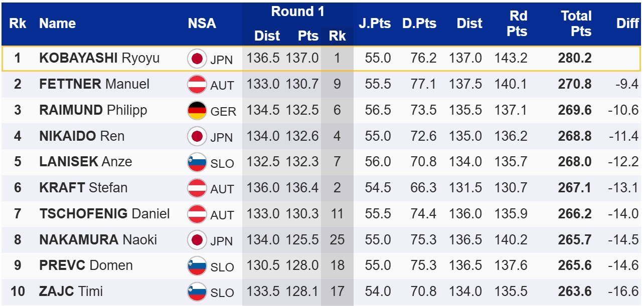Open KRAFT Stefan's athlete link
Image resolution: width=644 pixels, height=306 pixels.
point(83,188)
